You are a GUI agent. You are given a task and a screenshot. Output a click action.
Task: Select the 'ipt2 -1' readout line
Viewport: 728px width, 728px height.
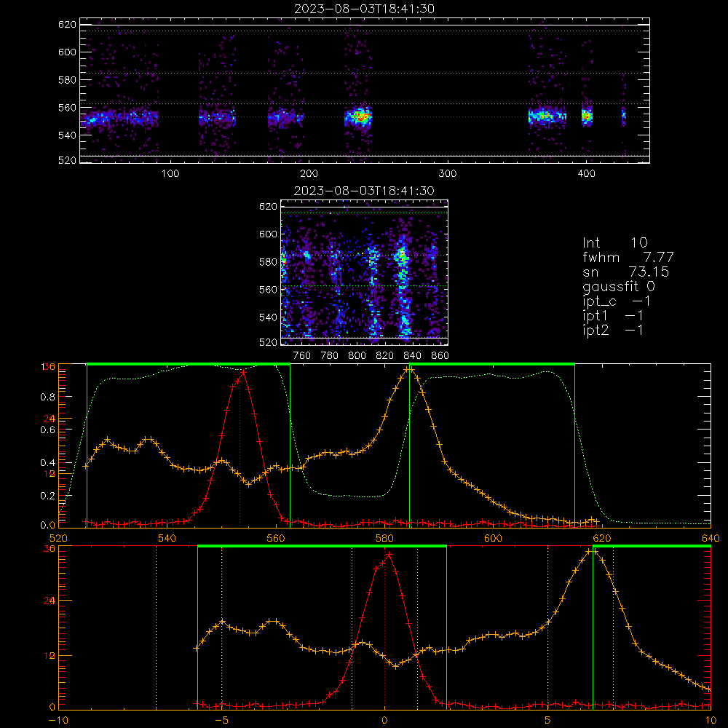tap(612, 330)
